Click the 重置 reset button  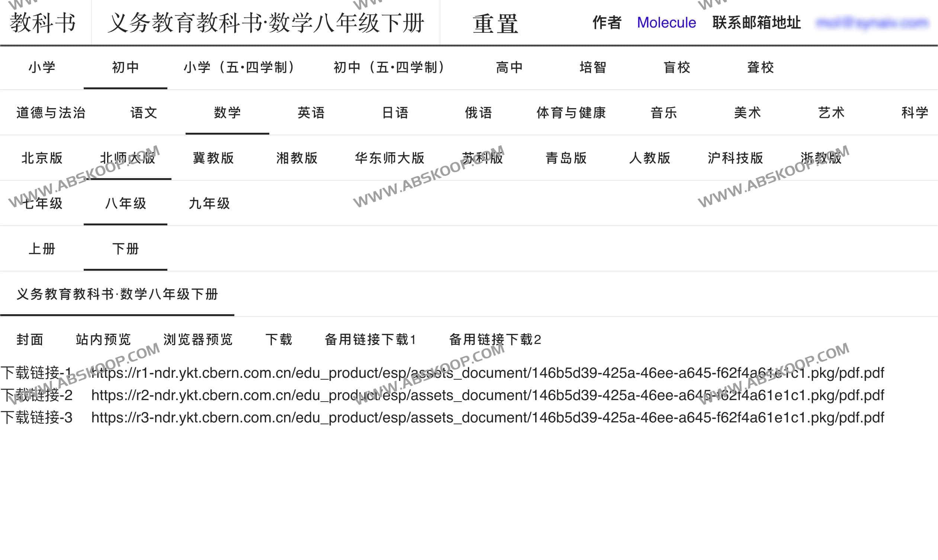tap(495, 23)
